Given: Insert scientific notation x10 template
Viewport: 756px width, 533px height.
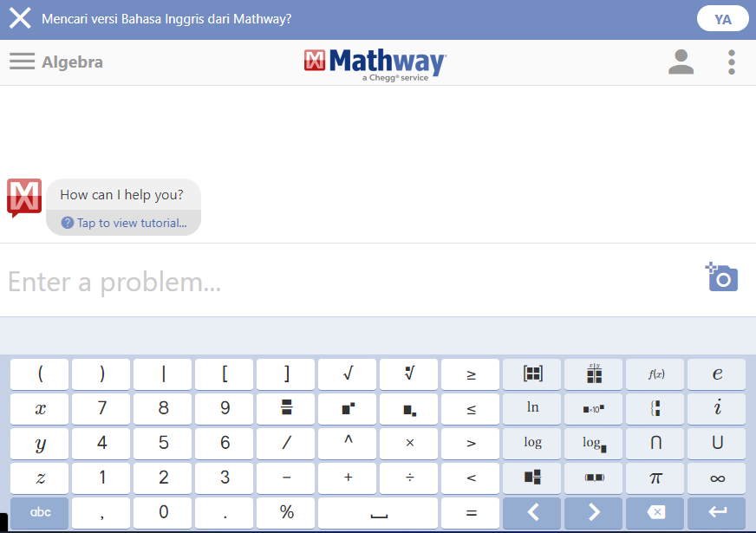Looking at the screenshot, I should (594, 409).
